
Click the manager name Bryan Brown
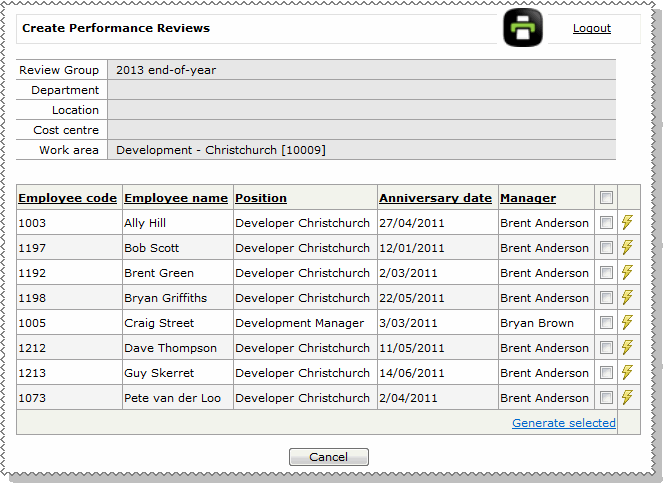pos(537,324)
